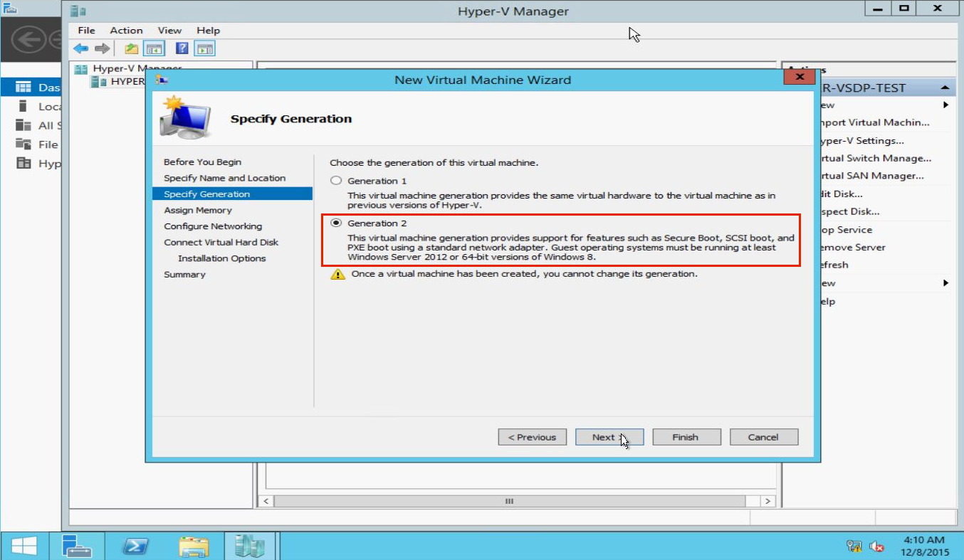Screen dimensions: 964x560
Task: Click the 'Connect Virtual Hard Disk' wizard step
Action: pos(221,243)
